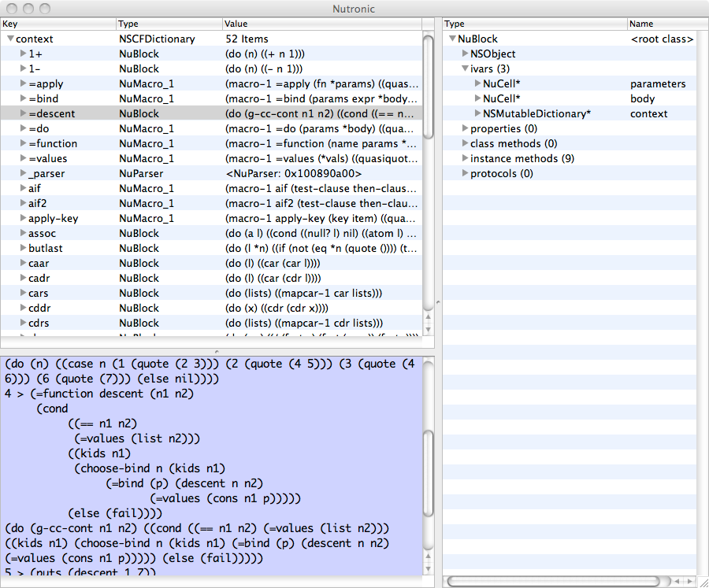Screen dimensions: 709x588
Task: Expand the NuCell* body ivar
Action: point(477,98)
